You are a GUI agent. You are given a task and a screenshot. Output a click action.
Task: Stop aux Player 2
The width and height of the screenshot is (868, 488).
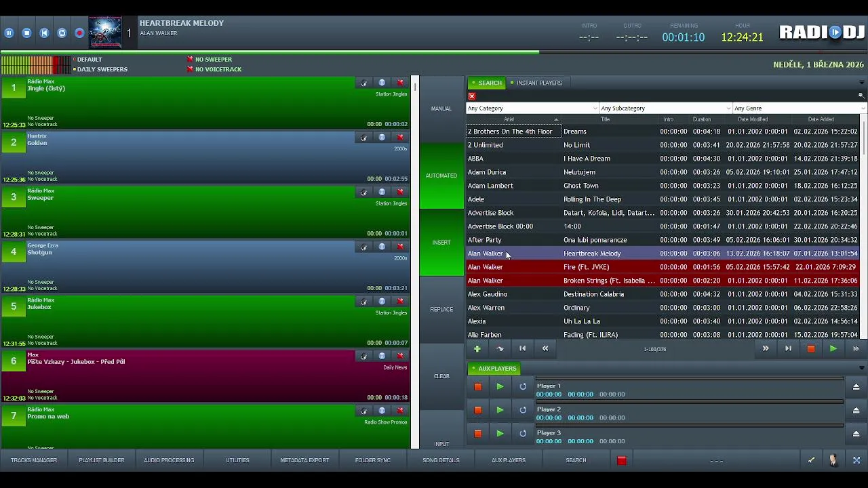(477, 410)
